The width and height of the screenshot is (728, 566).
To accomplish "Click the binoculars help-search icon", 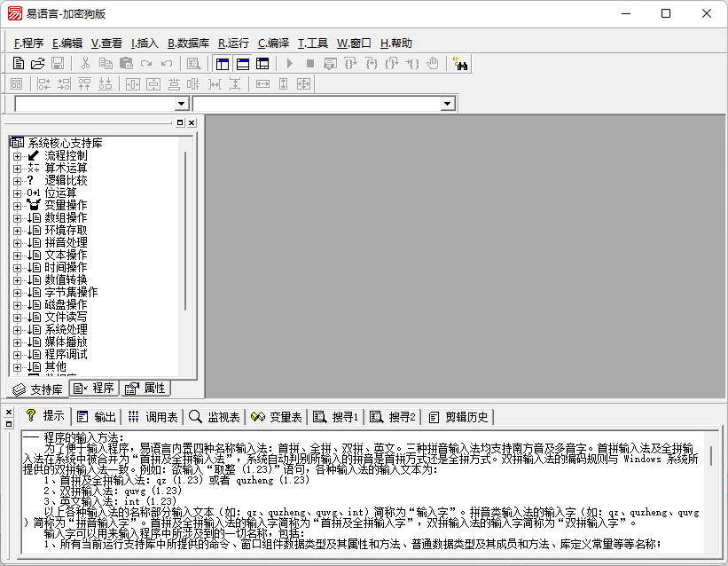I will tap(459, 63).
